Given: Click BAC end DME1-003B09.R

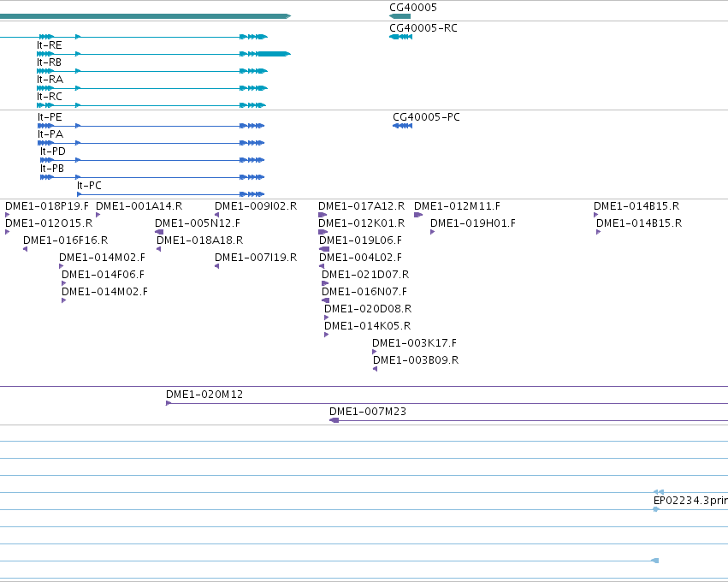Looking at the screenshot, I should 416,361.
